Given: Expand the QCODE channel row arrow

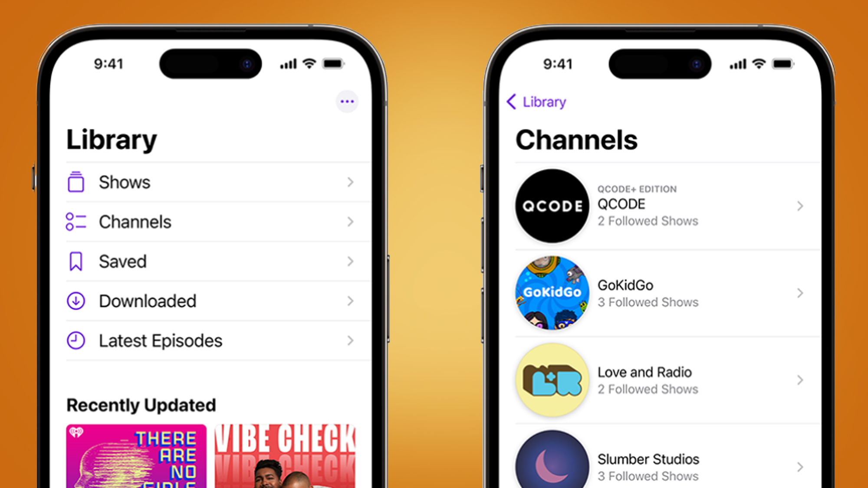Looking at the screenshot, I should 799,206.
